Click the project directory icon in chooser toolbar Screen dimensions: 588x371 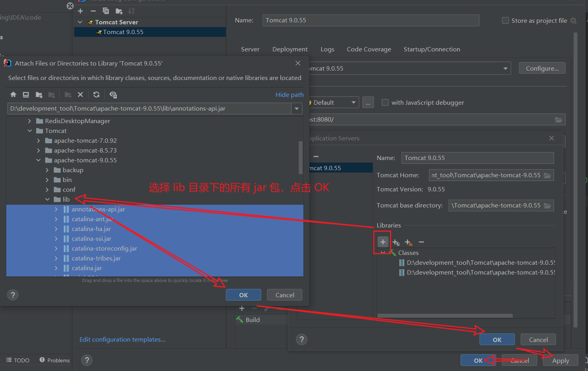click(x=39, y=95)
